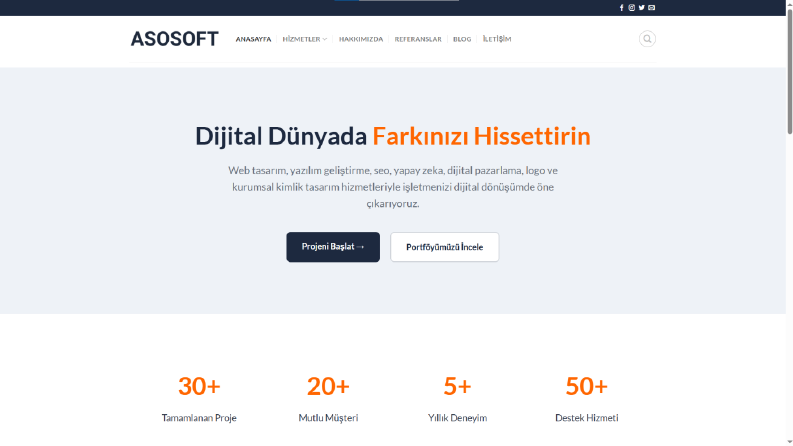Open İLETİŞİM menu item
The height and width of the screenshot is (446, 793).
497,39
